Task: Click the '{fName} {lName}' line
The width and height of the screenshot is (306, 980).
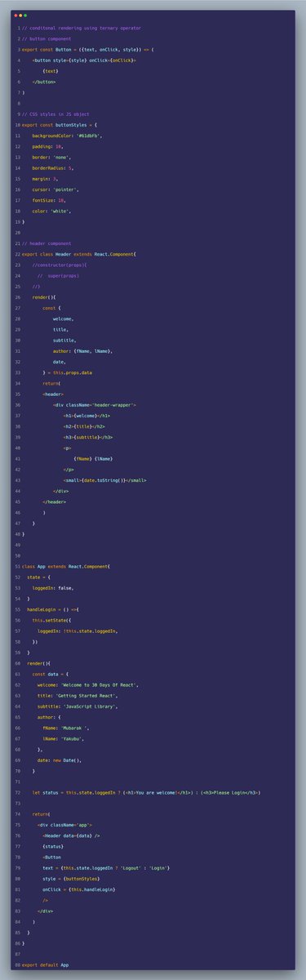Action: pos(93,458)
